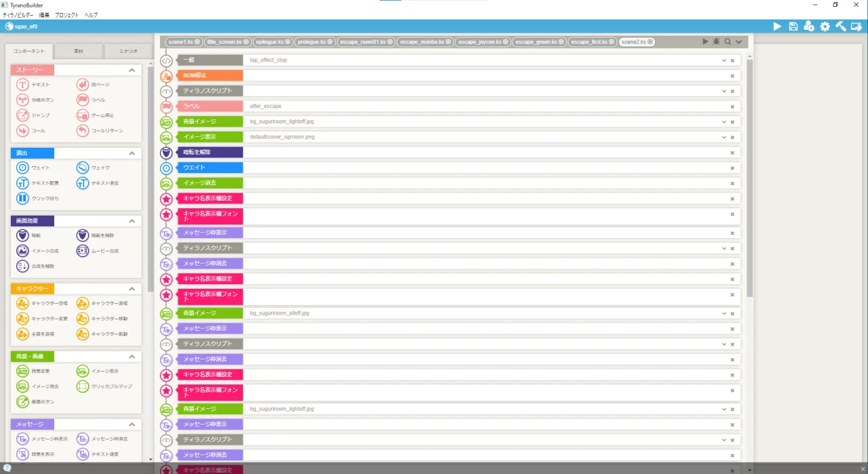Screen dimensions: 868x474
Task: Open game settings with the gear icon
Action: 825,26
